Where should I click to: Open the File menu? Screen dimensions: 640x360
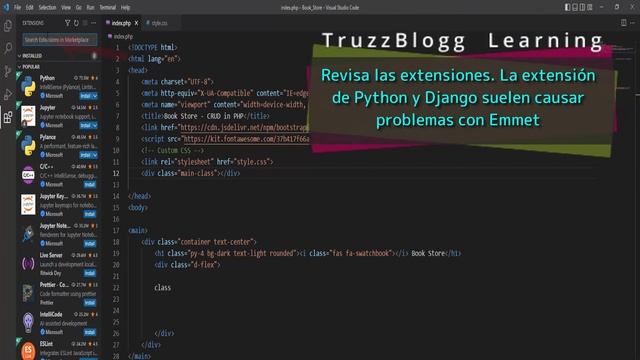pyautogui.click(x=18, y=7)
